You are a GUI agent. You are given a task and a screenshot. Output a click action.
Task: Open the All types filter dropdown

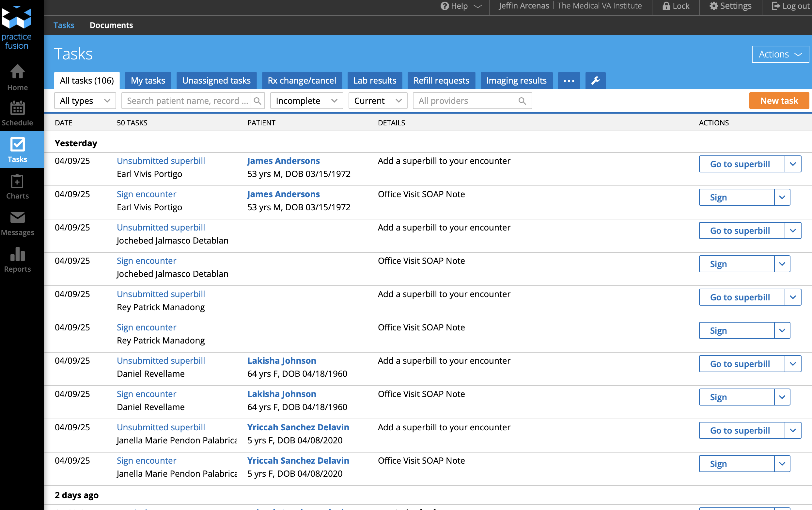pyautogui.click(x=85, y=101)
